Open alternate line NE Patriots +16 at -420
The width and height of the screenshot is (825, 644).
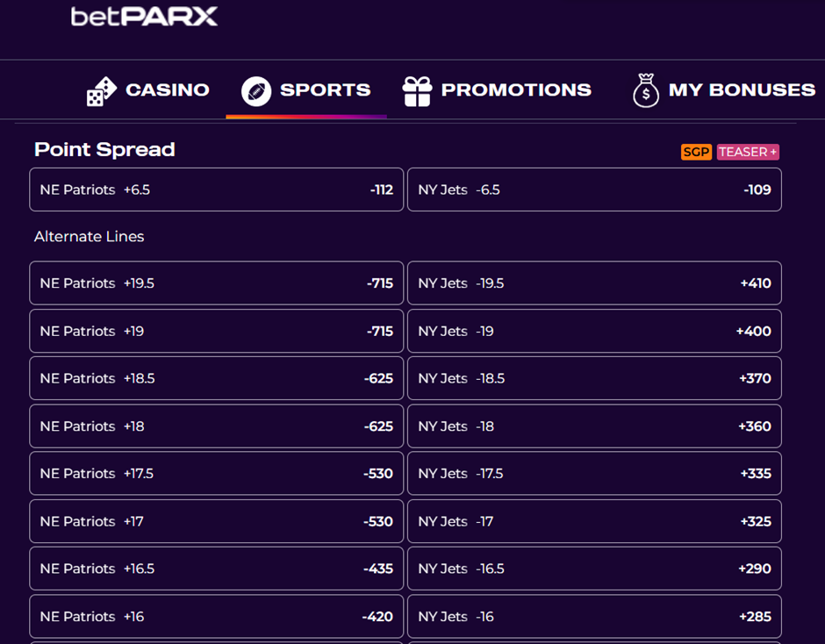point(216,616)
